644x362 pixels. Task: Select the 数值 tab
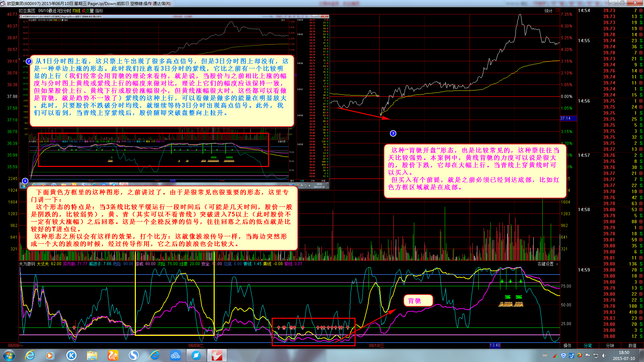pyautogui.click(x=632, y=346)
